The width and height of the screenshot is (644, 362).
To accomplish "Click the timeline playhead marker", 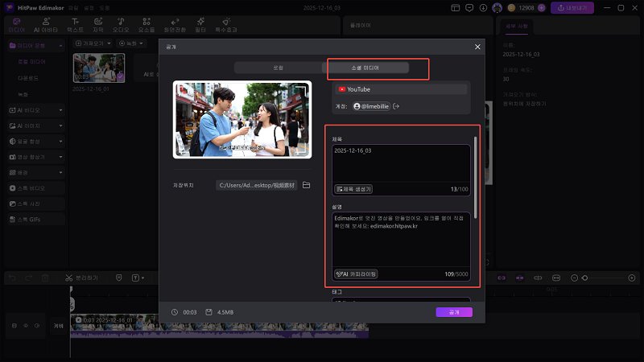I will pos(71,290).
